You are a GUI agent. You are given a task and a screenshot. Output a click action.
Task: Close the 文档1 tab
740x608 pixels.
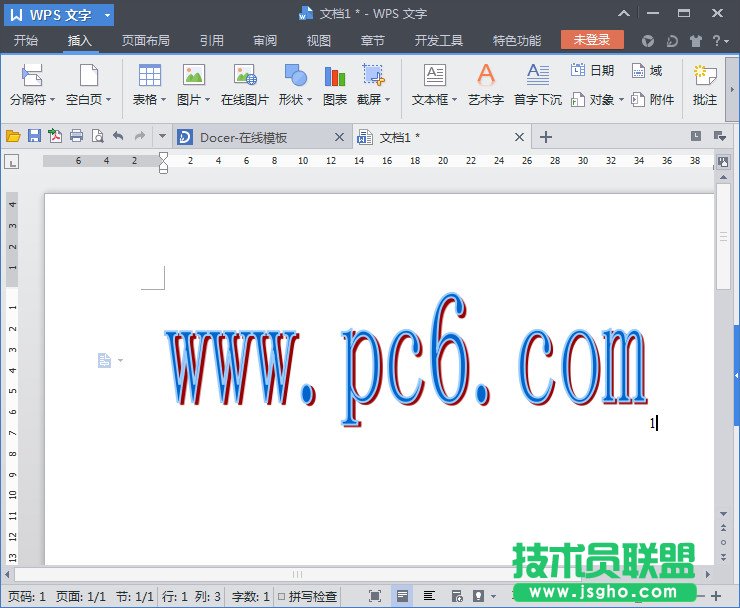click(x=519, y=137)
